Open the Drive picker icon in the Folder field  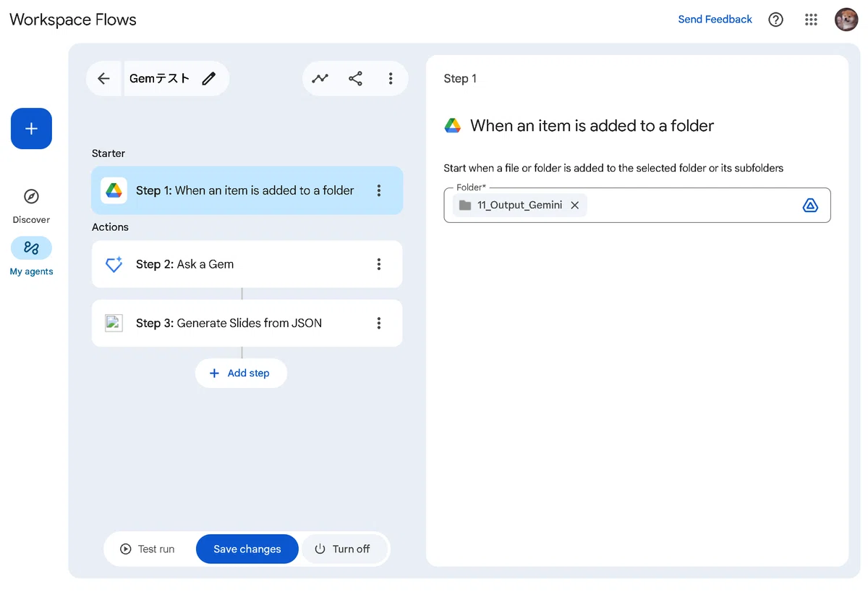(810, 205)
